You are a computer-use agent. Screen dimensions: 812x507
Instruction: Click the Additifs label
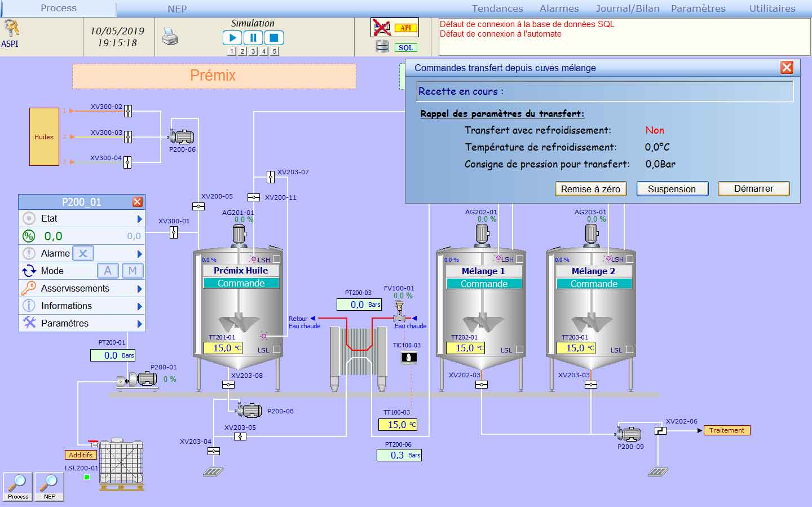tap(81, 455)
